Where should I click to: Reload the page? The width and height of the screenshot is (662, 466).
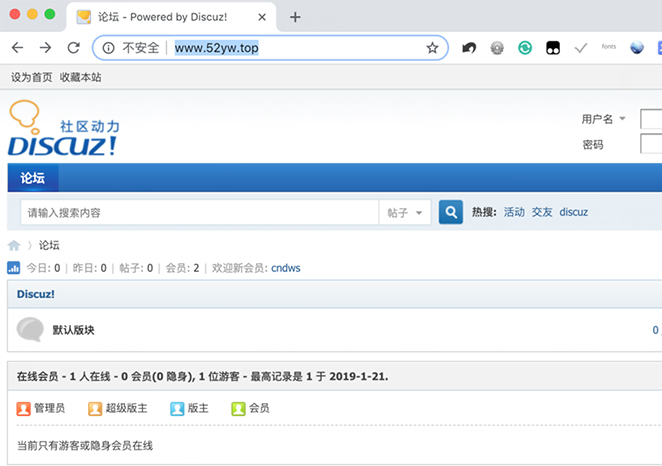pyautogui.click(x=73, y=47)
